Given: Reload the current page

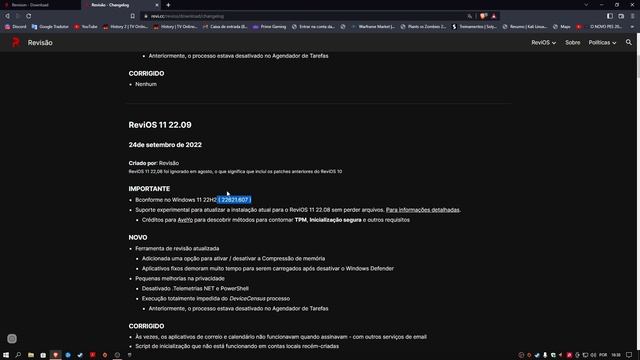Looking at the screenshot, I should 29,16.
